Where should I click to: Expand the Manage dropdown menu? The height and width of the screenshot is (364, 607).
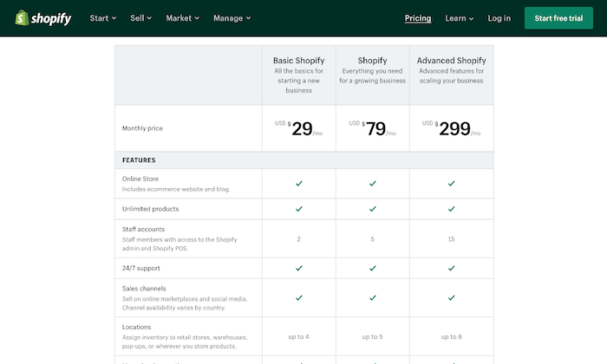pos(232,18)
